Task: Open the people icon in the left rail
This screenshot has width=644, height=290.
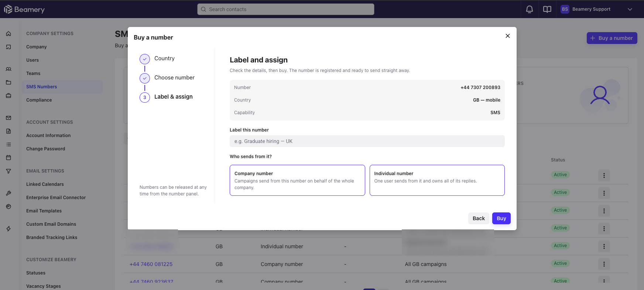Action: click(8, 69)
